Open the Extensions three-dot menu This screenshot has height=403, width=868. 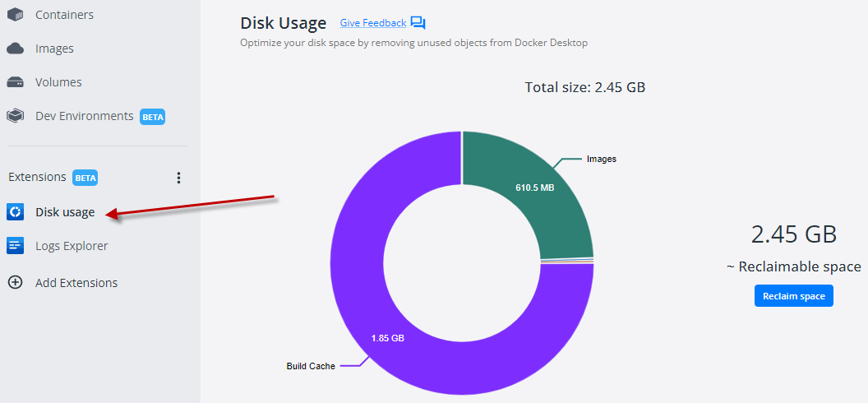tap(178, 178)
